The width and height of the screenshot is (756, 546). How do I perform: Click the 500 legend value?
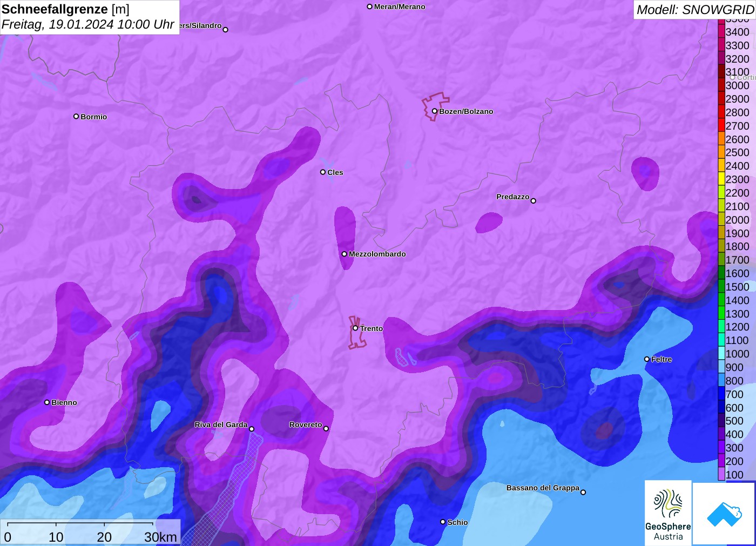(x=734, y=421)
